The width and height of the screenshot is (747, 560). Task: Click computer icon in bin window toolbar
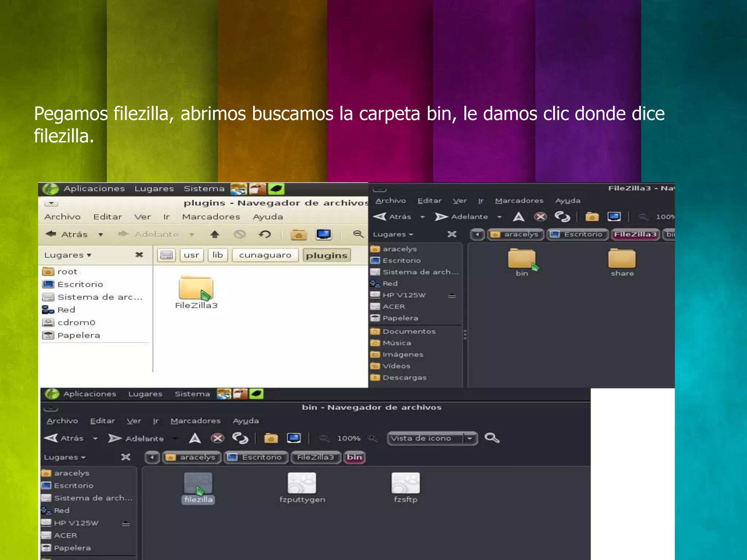[x=294, y=438]
